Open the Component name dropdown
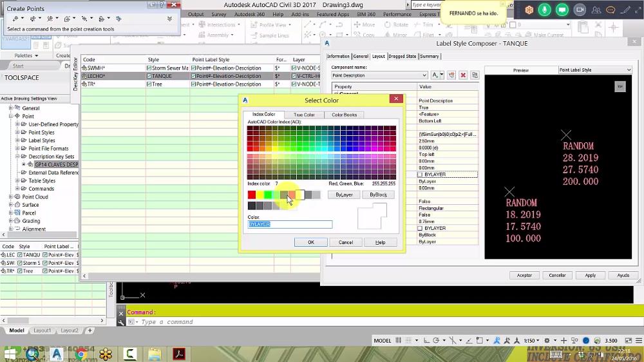644x362 pixels. pyautogui.click(x=379, y=75)
